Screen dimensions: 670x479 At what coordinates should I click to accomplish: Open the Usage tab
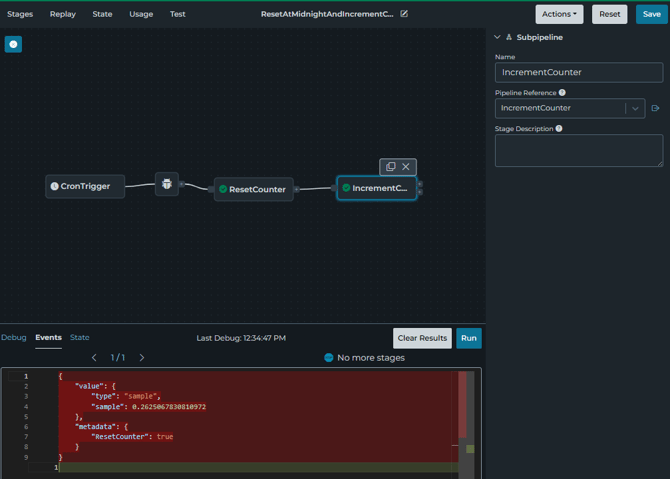[x=141, y=14]
